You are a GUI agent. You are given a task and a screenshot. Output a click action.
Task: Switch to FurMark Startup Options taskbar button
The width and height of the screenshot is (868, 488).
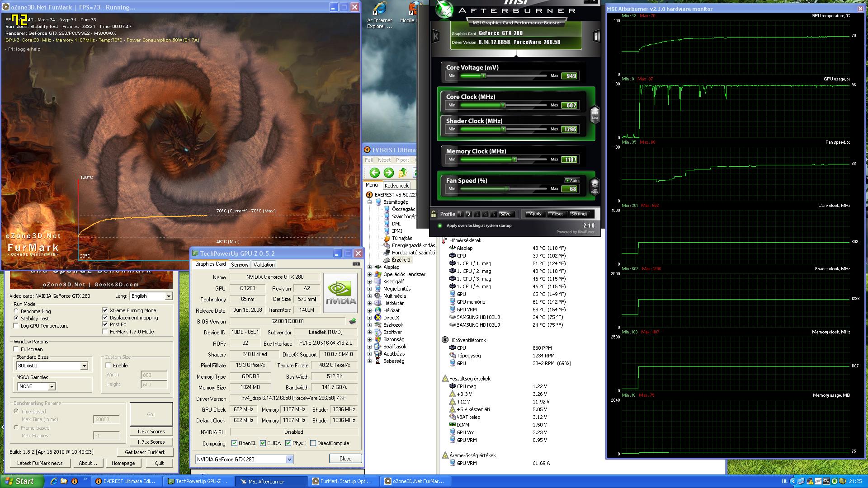point(344,481)
